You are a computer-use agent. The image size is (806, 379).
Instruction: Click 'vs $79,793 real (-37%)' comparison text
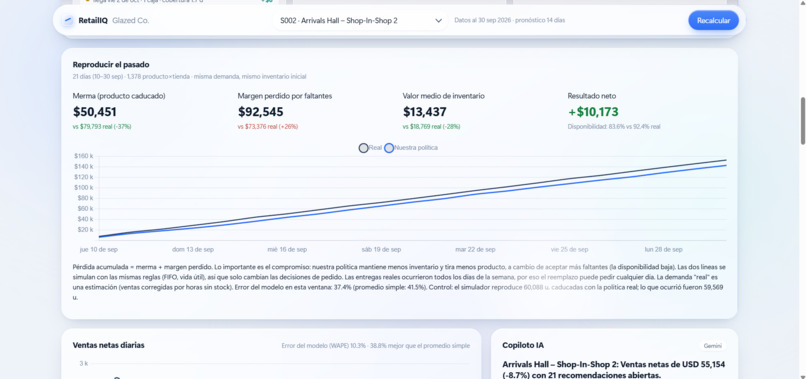tap(102, 127)
